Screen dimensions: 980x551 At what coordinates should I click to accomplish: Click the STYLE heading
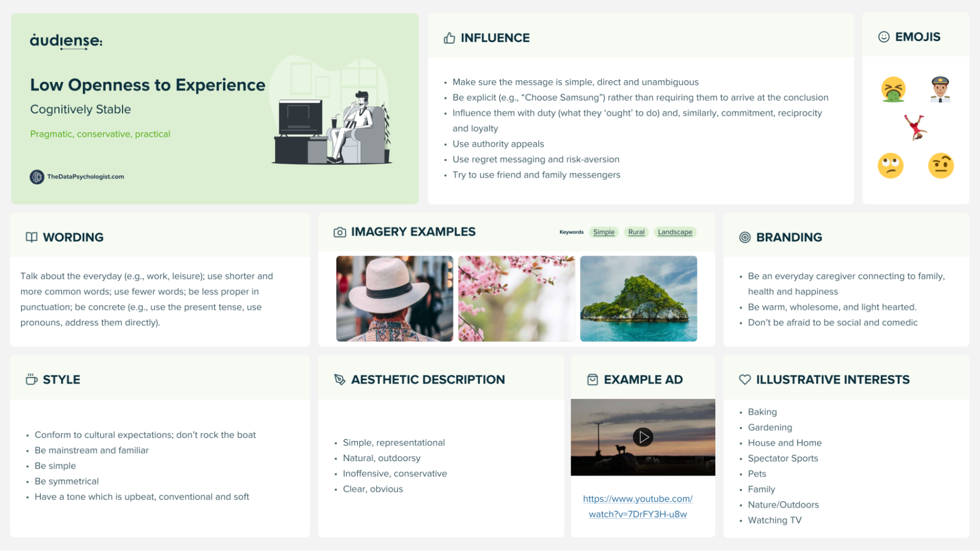tap(61, 380)
